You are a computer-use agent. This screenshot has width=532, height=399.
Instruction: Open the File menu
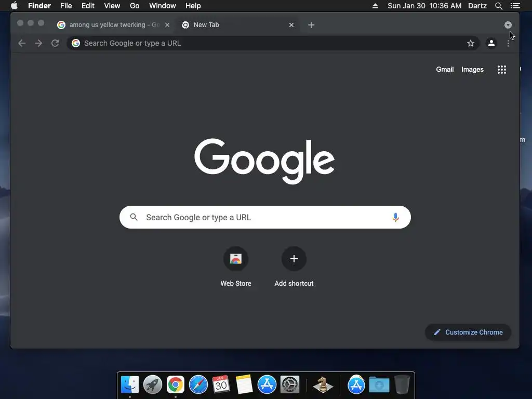[66, 6]
